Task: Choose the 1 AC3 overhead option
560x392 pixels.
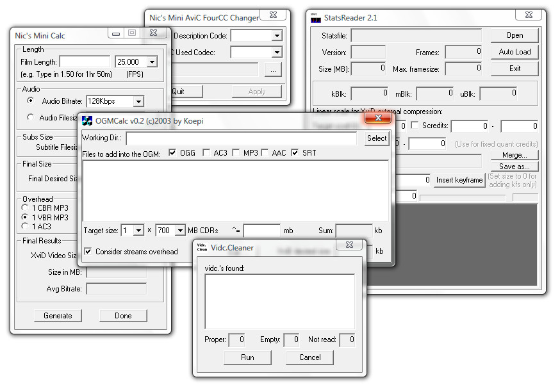Action: click(x=24, y=226)
